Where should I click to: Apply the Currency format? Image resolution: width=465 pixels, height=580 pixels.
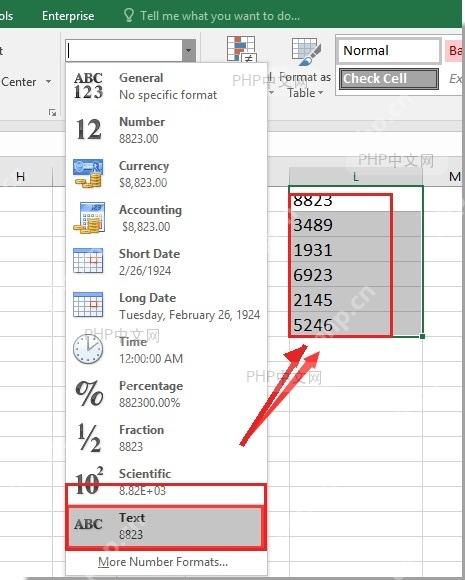(166, 174)
